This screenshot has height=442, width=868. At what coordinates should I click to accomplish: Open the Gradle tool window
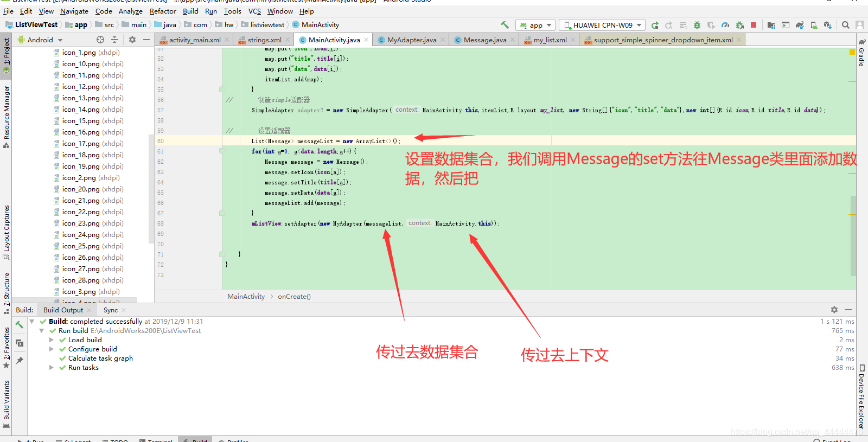(x=861, y=53)
